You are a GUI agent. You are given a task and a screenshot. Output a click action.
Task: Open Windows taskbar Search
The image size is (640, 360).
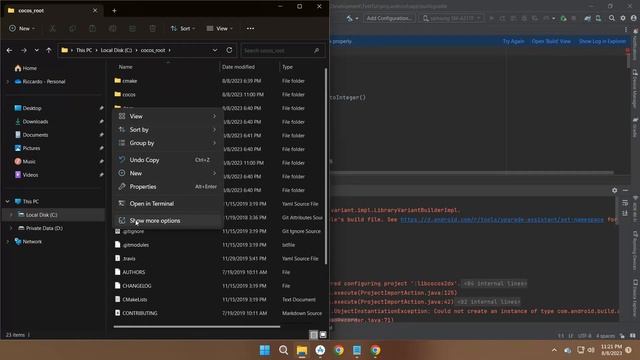(x=283, y=350)
